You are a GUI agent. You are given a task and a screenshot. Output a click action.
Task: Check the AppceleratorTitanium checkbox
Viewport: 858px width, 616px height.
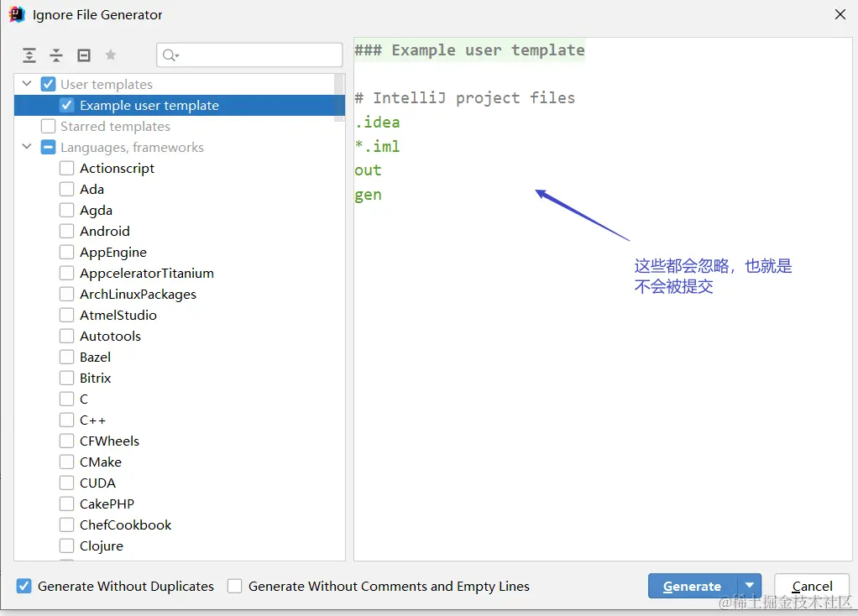67,273
